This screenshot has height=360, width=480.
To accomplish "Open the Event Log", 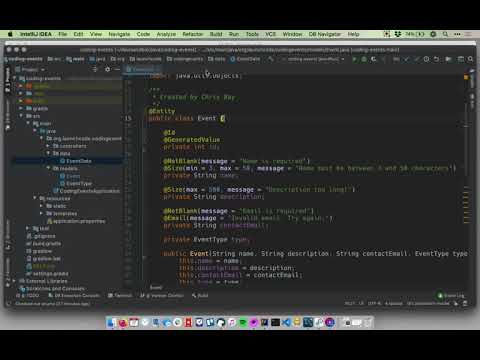I will click(x=451, y=295).
